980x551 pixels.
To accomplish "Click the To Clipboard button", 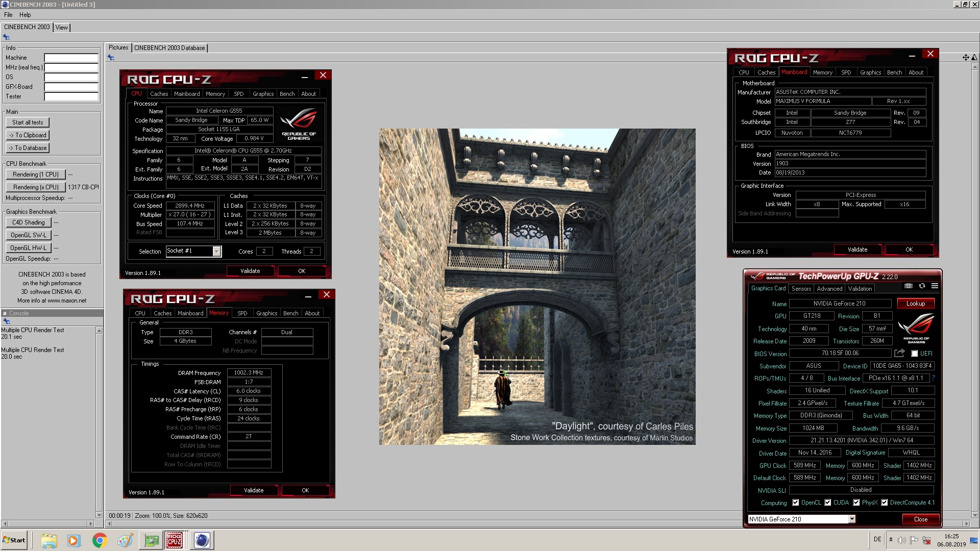I will click(28, 135).
